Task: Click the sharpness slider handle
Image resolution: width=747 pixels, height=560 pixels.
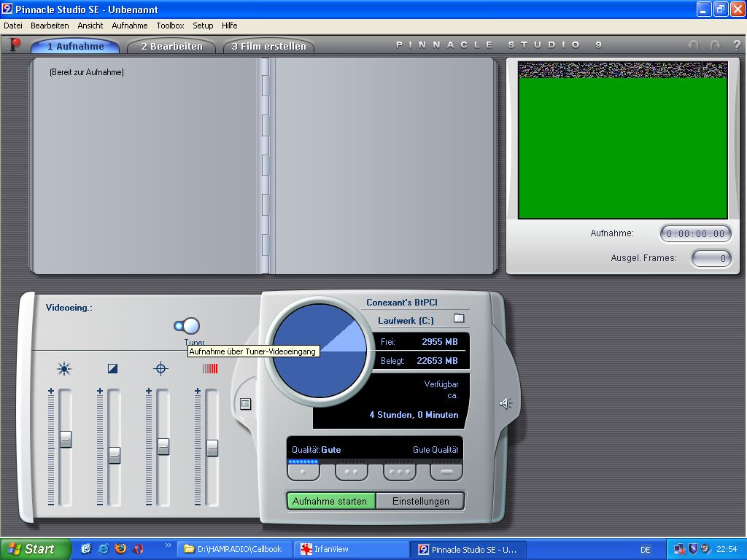Action: click(163, 446)
